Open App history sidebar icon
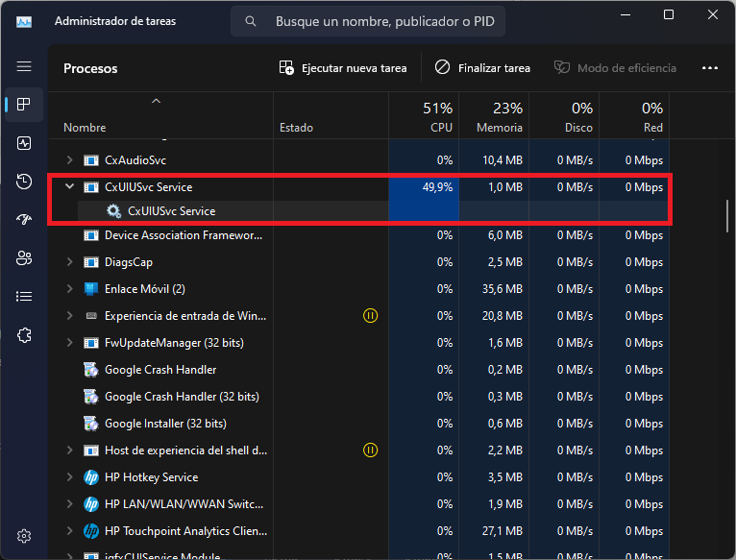 [x=24, y=182]
